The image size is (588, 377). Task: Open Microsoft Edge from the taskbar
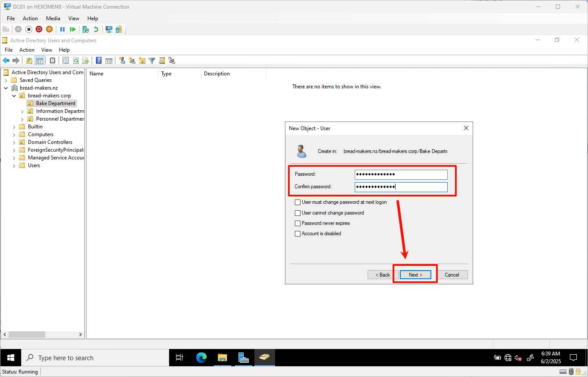pyautogui.click(x=201, y=358)
